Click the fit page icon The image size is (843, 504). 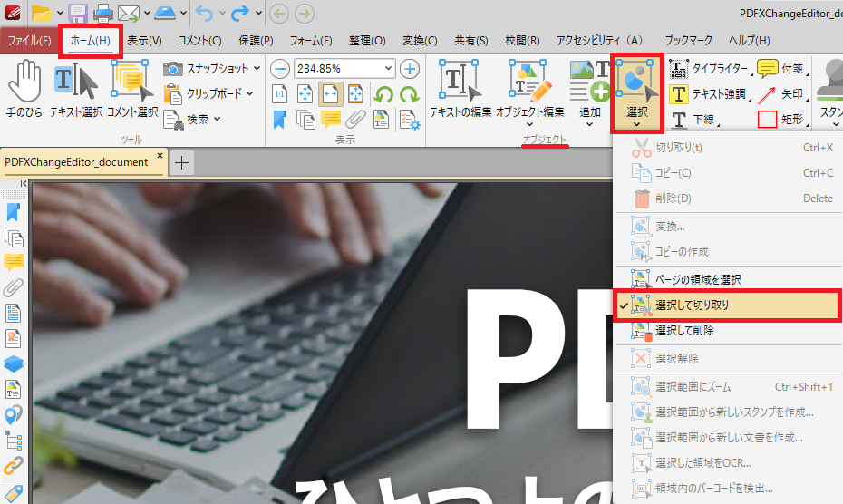coord(305,94)
